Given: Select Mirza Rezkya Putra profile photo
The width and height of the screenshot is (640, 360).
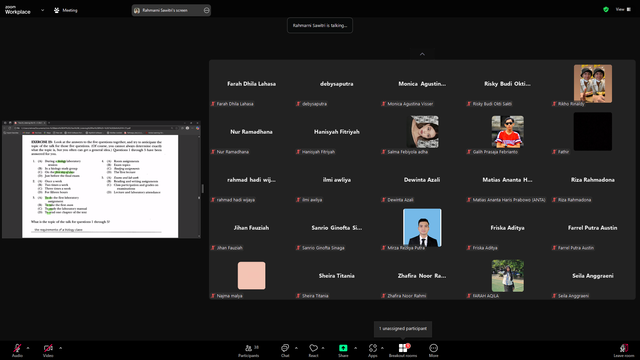Looking at the screenshot, I should click(x=422, y=228).
